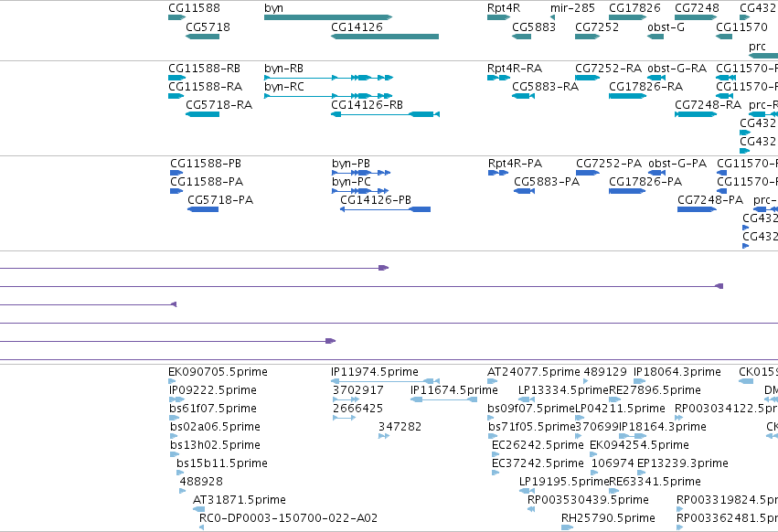
Task: Click the bs13h02.5prime EST label
Action: (215, 445)
